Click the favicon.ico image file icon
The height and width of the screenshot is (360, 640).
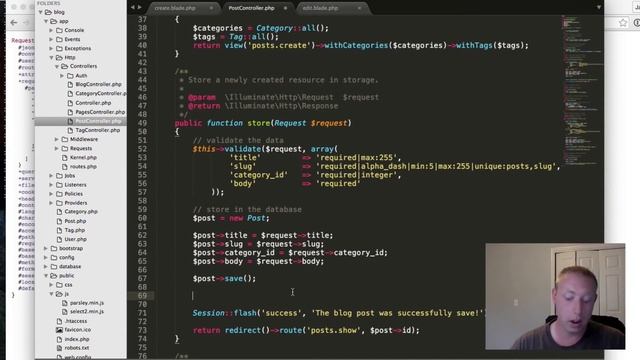(59, 330)
